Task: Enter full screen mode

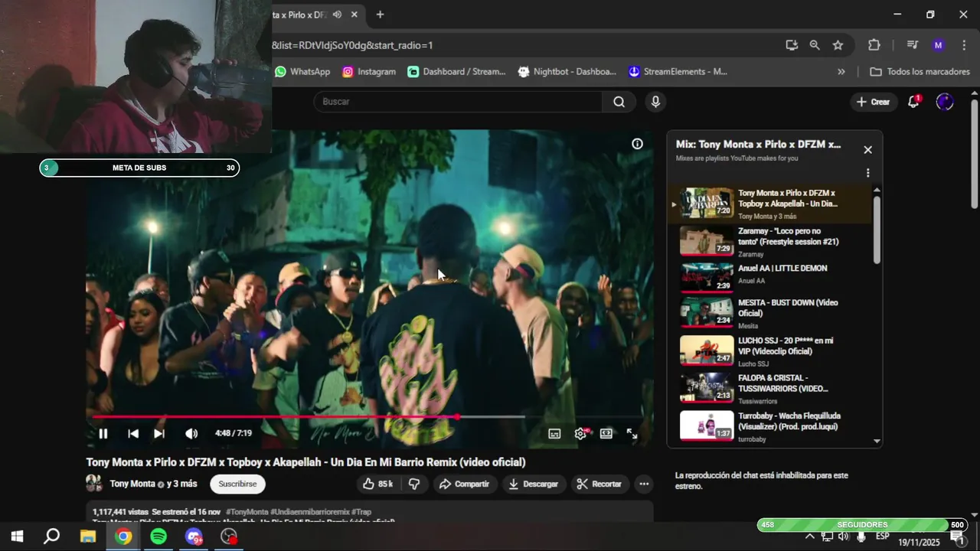Action: [632, 433]
